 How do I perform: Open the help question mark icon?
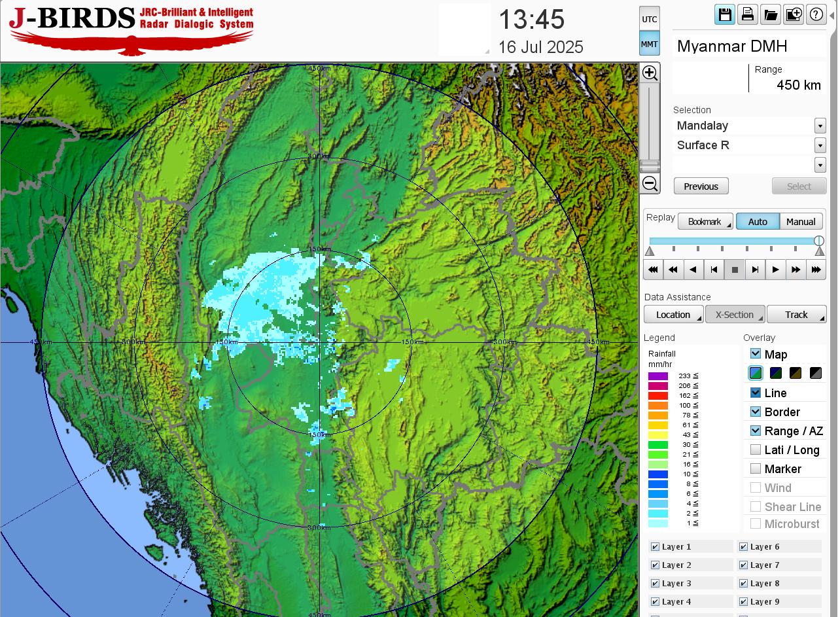click(816, 14)
